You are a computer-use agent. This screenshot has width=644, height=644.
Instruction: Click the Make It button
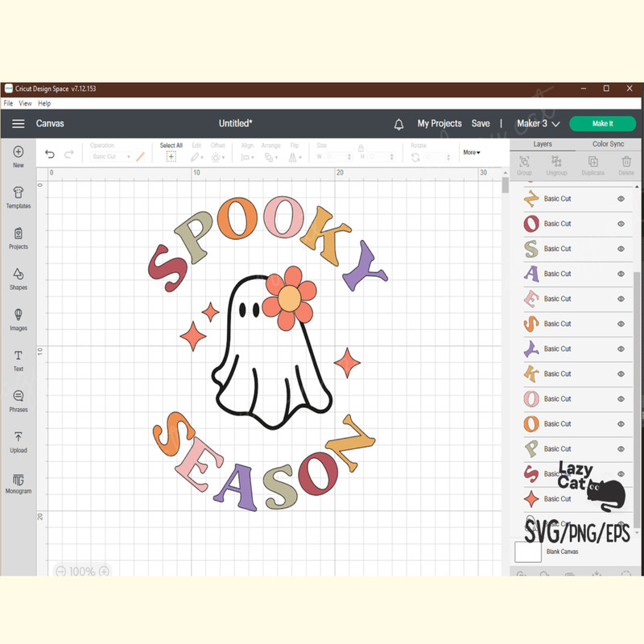point(602,124)
